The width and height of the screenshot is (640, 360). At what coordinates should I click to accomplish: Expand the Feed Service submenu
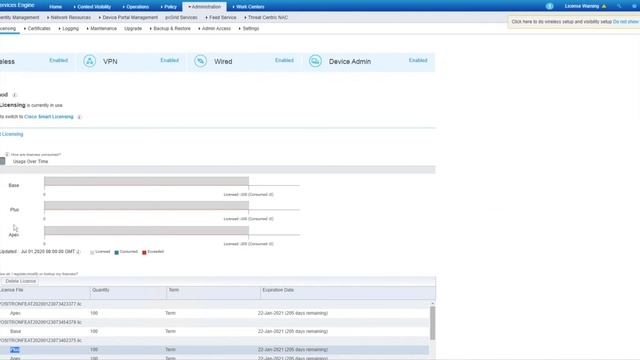click(221, 18)
